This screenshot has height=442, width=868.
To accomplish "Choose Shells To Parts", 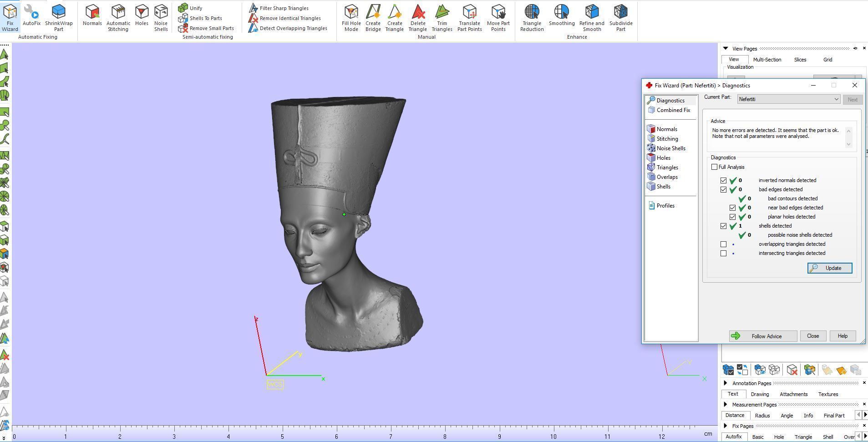I will click(200, 18).
